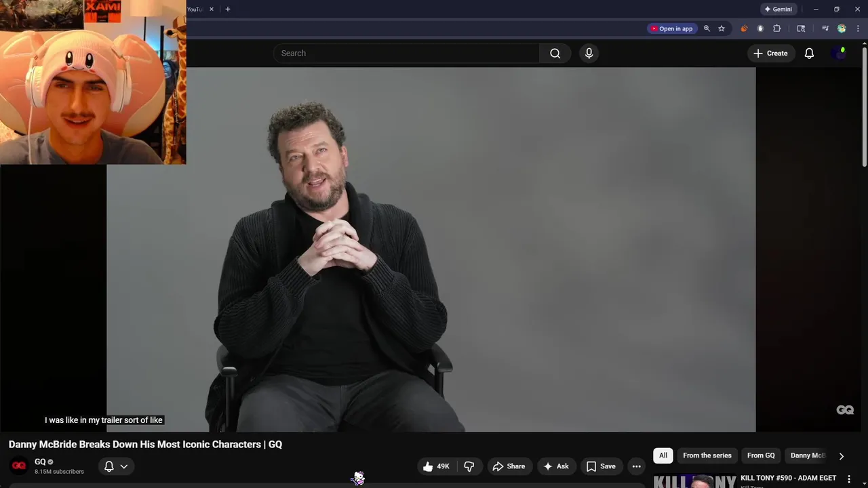Open the more actions three-dot menu
This screenshot has width=868, height=488.
pyautogui.click(x=636, y=466)
